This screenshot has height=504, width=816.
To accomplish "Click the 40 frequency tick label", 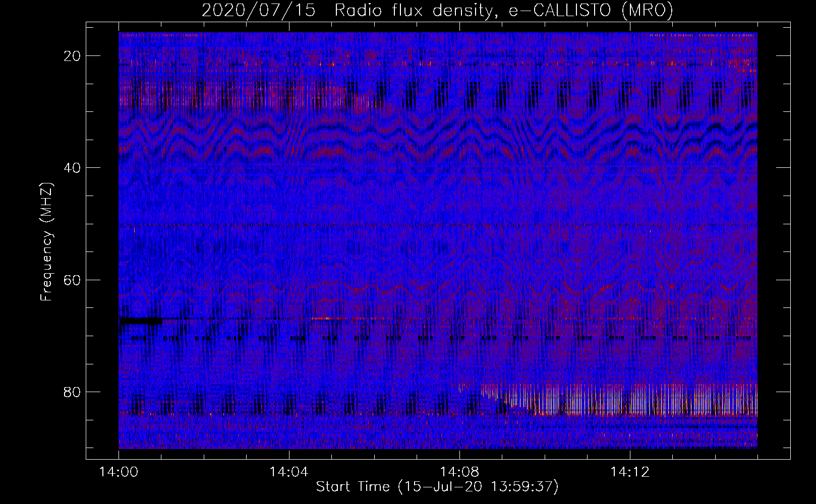I will [x=72, y=168].
